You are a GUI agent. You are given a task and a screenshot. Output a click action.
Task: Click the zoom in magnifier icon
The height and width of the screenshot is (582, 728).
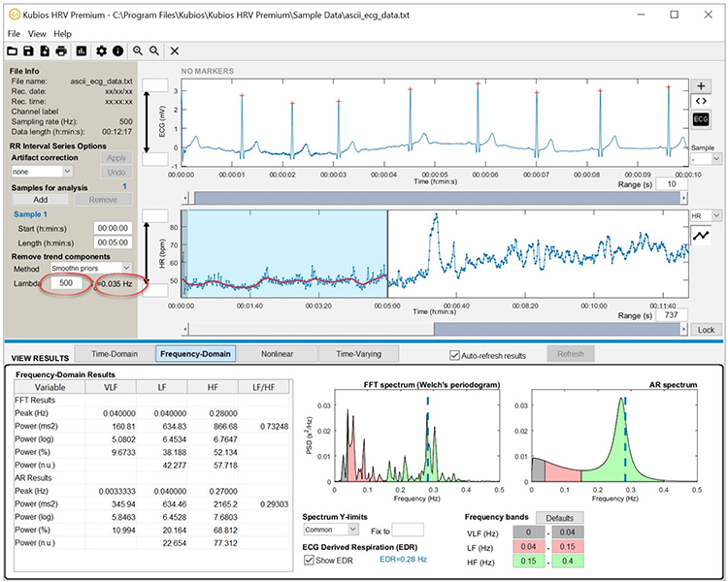pyautogui.click(x=138, y=50)
